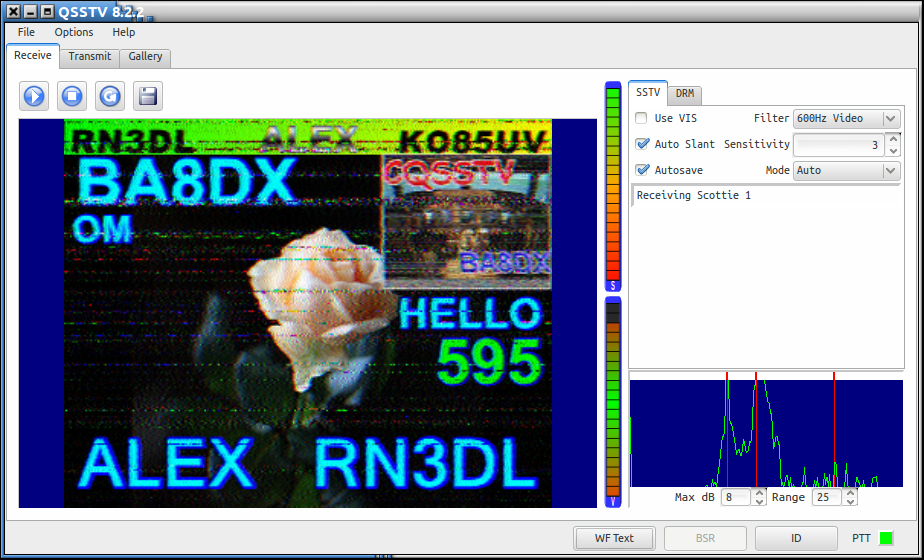The height and width of the screenshot is (560, 924).
Task: Minimize the QSSTV window
Action: pos(31,12)
